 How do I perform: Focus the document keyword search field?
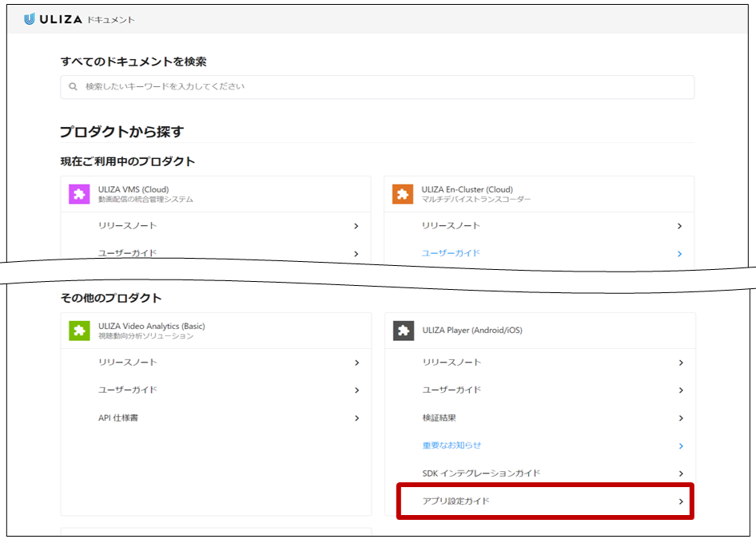(x=377, y=87)
